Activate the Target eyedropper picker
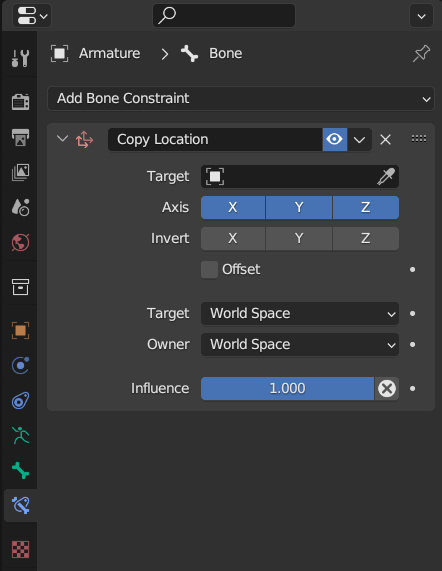This screenshot has width=442, height=571. point(386,177)
